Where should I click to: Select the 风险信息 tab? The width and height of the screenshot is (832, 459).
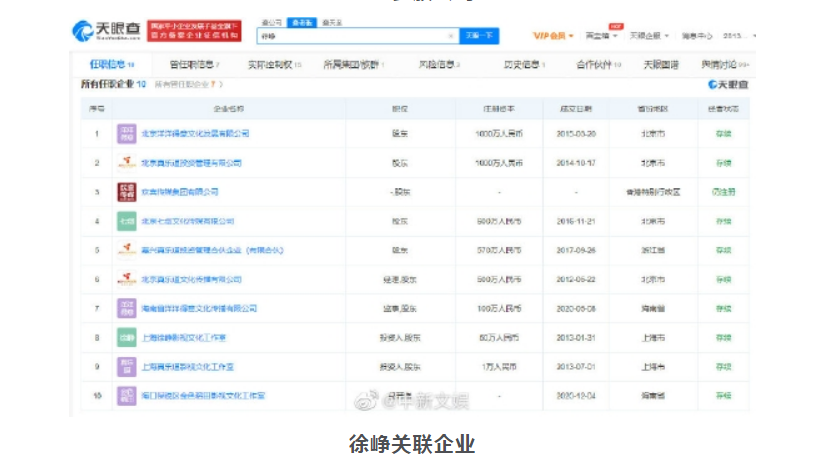point(439,65)
